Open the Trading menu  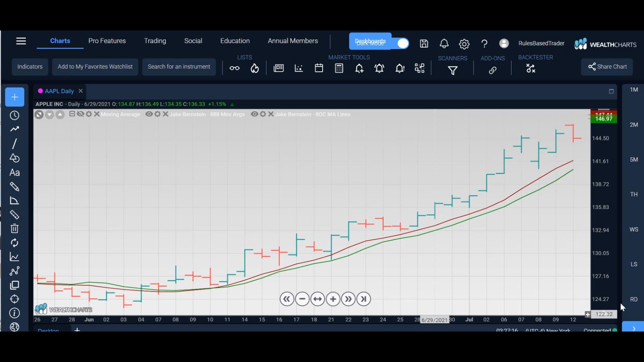pyautogui.click(x=155, y=41)
